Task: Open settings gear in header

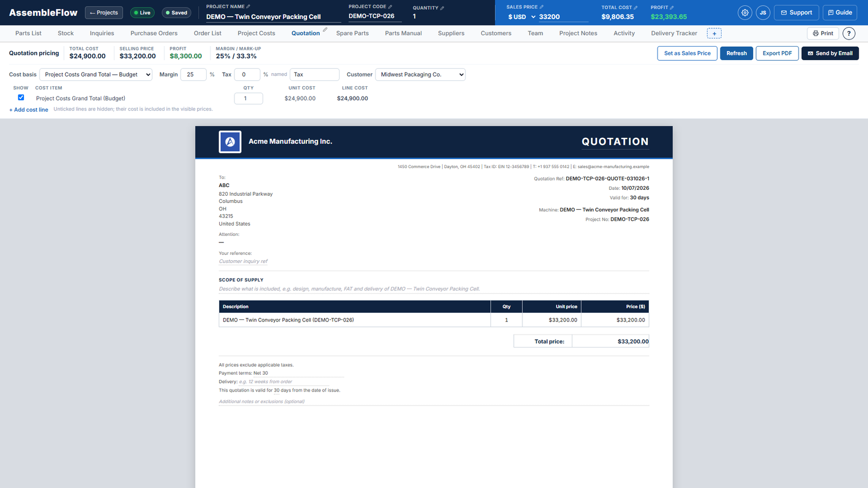Action: coord(745,12)
